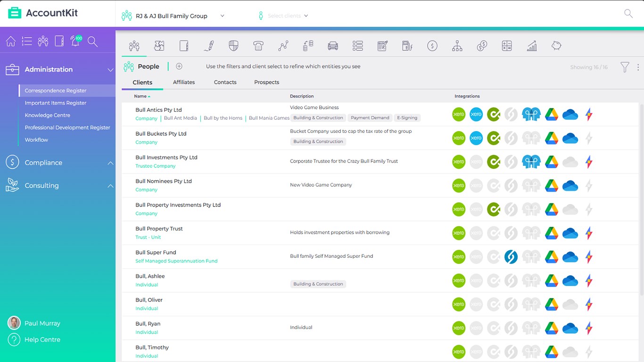Click the calculator icon in the toolbar
Screen dimensions: 644x362
pos(507,46)
